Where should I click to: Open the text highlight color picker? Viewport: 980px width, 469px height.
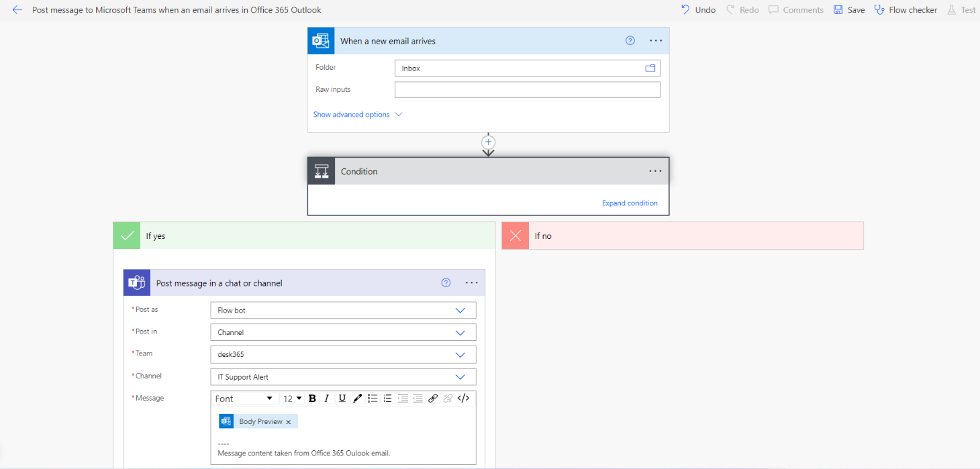pos(357,398)
